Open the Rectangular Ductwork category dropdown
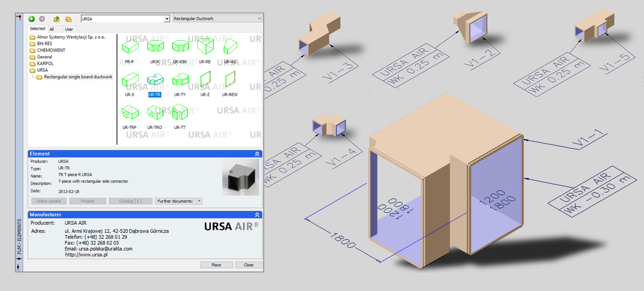644x291 pixels. (x=259, y=18)
